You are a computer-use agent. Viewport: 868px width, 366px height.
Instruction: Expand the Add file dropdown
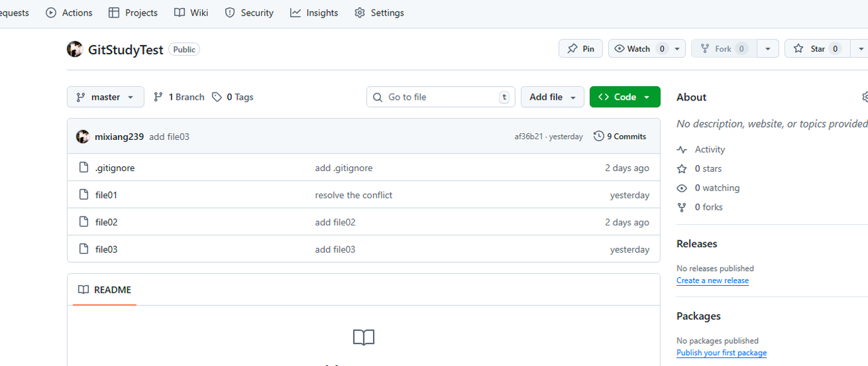(553, 97)
